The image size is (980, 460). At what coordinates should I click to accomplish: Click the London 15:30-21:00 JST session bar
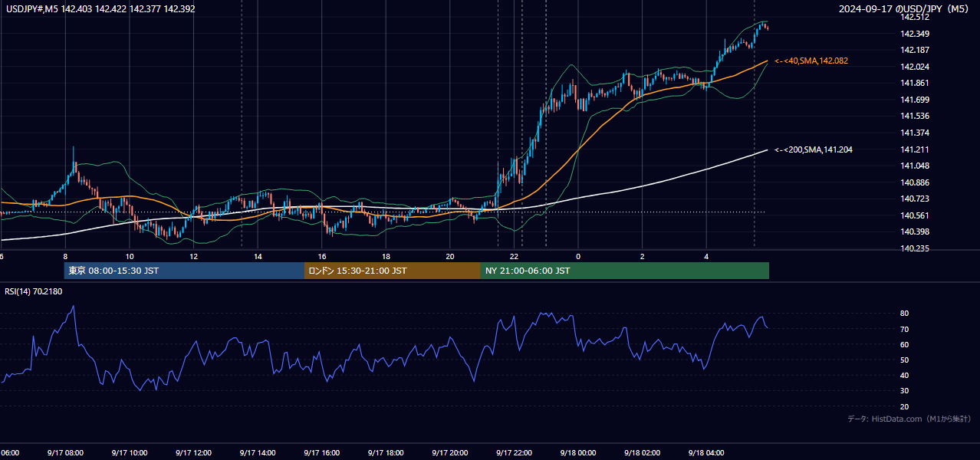pyautogui.click(x=393, y=271)
